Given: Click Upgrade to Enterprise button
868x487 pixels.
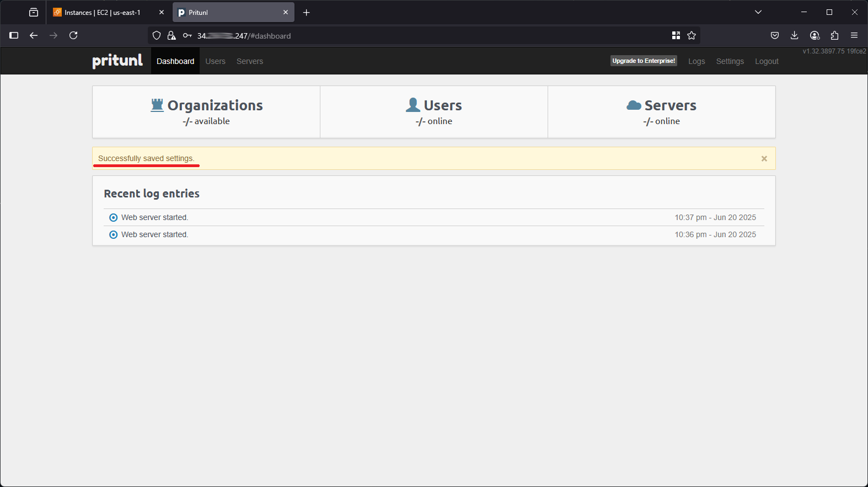Looking at the screenshot, I should [644, 61].
